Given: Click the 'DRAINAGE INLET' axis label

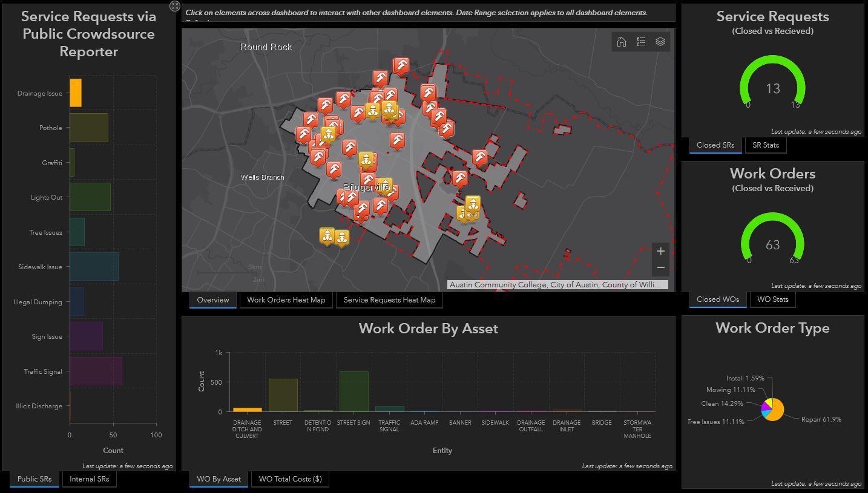Looking at the screenshot, I should 567,426.
